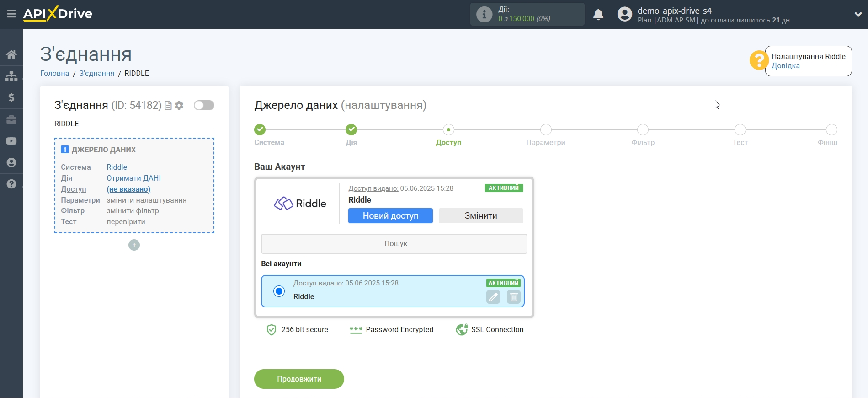The height and width of the screenshot is (398, 868).
Task: Click змінити фільтр link
Action: click(133, 211)
